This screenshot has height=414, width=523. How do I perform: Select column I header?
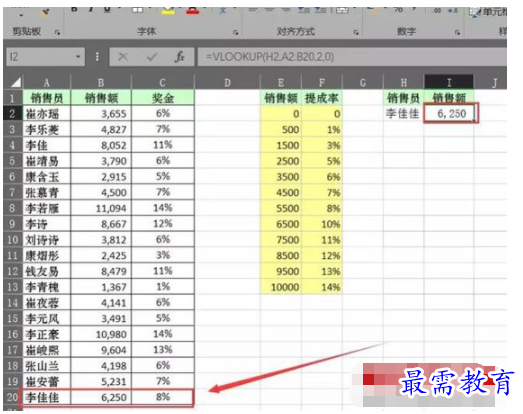449,82
